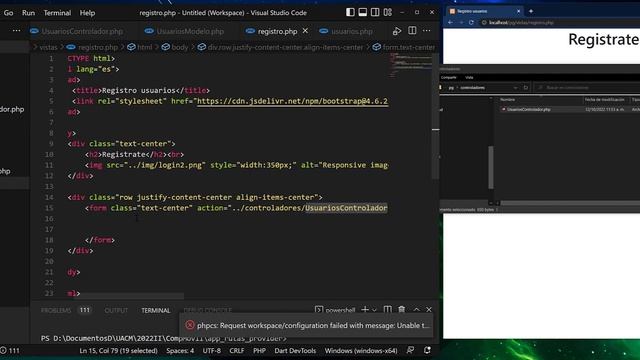Screen dimensions: 640x360
Task: Click Ln 15, Col 79 cursor position
Action: 118,351
